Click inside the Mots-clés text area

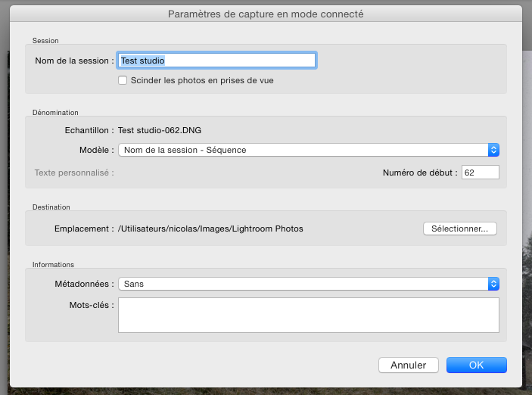click(x=309, y=316)
